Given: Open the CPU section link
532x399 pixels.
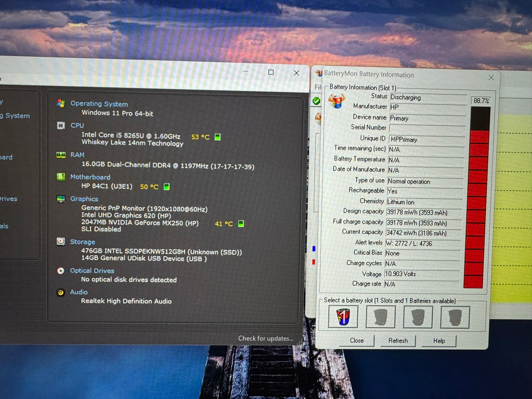Looking at the screenshot, I should coord(77,125).
